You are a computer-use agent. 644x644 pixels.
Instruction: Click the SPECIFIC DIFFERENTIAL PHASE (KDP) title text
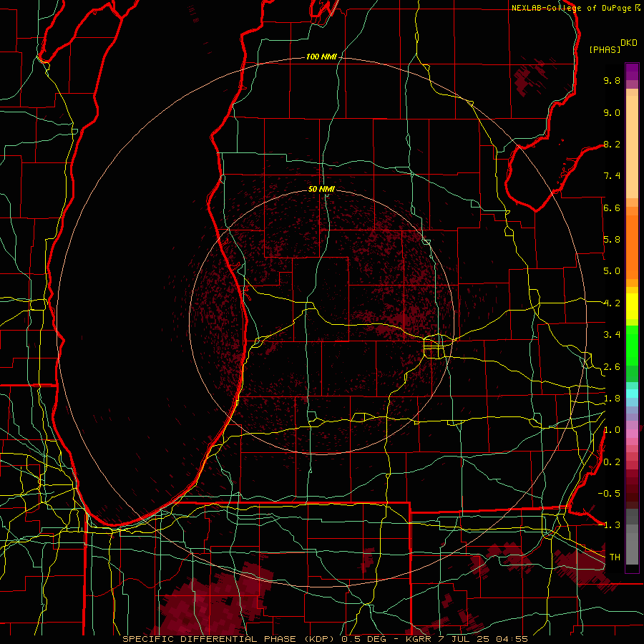pyautogui.click(x=230, y=639)
